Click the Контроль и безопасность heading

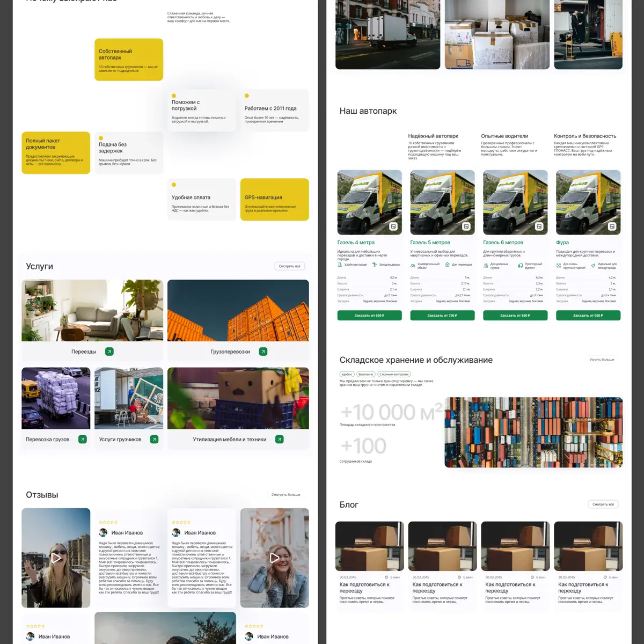[585, 136]
